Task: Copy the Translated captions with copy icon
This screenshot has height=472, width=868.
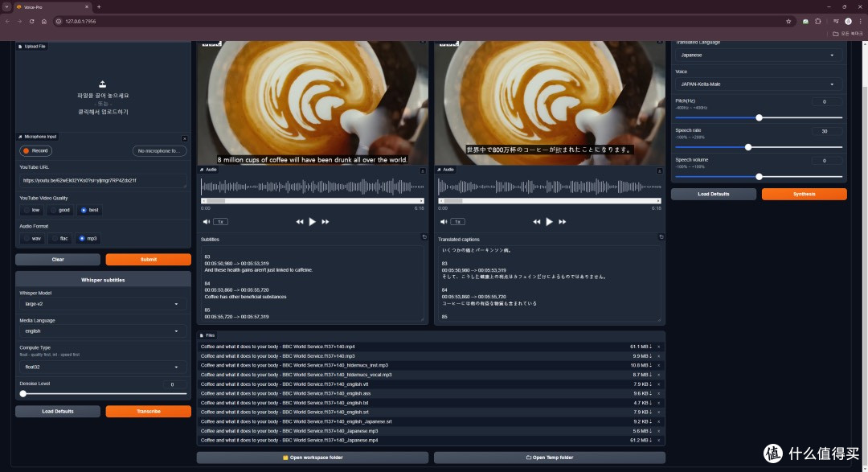Action: pyautogui.click(x=661, y=237)
